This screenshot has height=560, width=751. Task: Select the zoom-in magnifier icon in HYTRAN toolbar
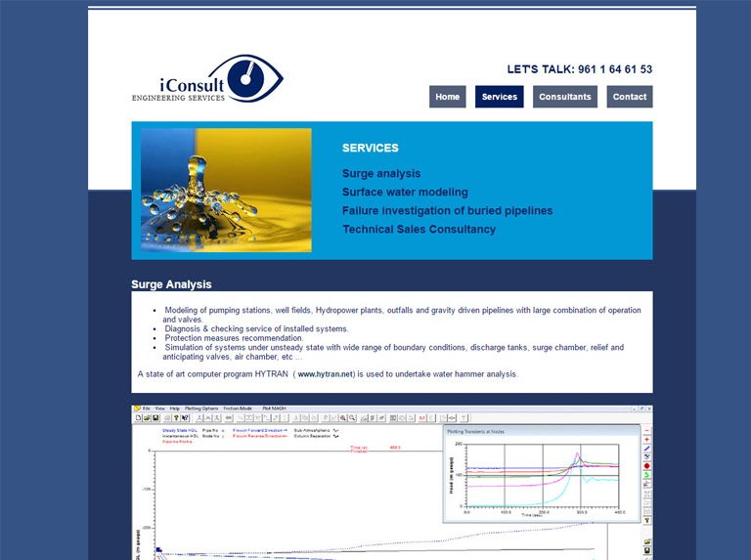click(x=343, y=417)
